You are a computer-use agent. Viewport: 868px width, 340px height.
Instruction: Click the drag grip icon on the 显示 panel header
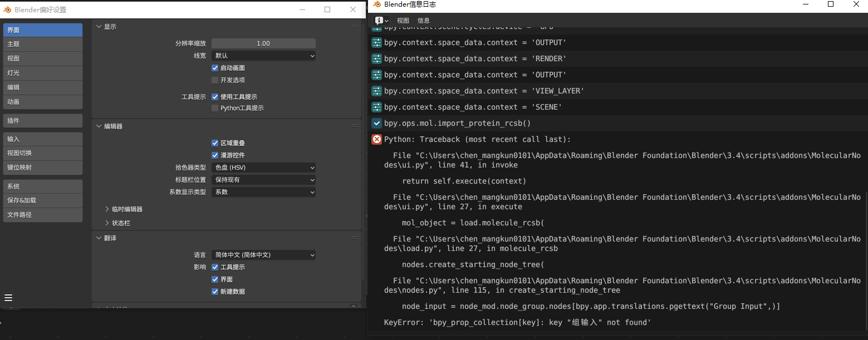coord(355,26)
